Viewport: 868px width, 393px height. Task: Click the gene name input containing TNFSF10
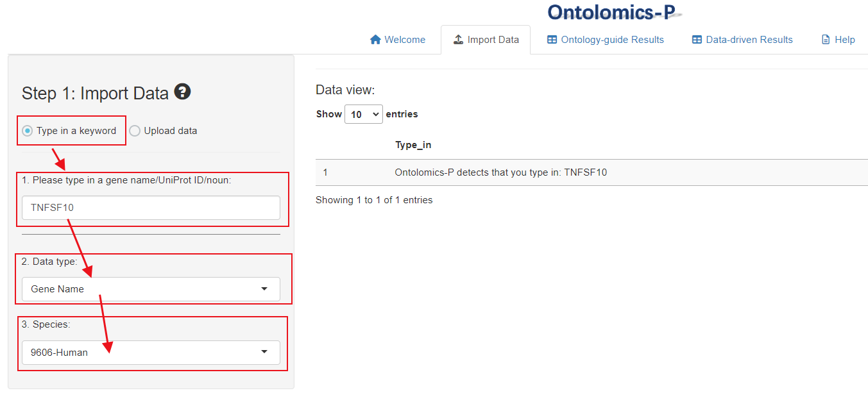tap(151, 208)
